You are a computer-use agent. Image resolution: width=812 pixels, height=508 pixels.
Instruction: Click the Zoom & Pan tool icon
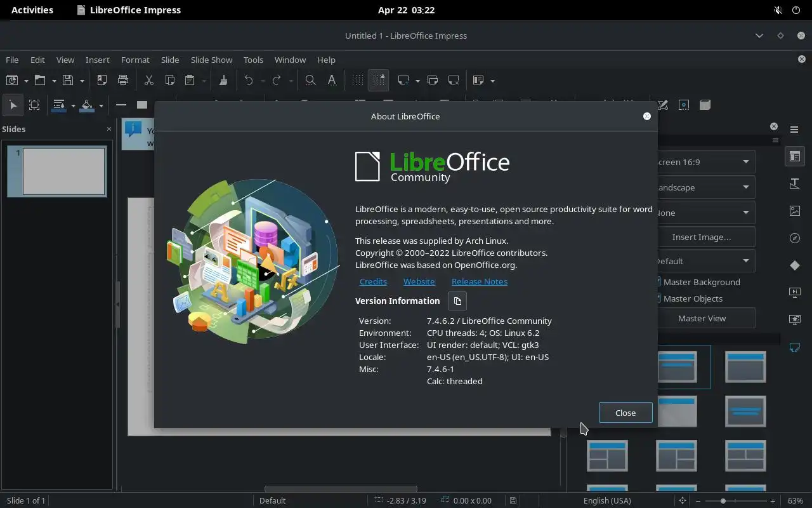point(34,105)
